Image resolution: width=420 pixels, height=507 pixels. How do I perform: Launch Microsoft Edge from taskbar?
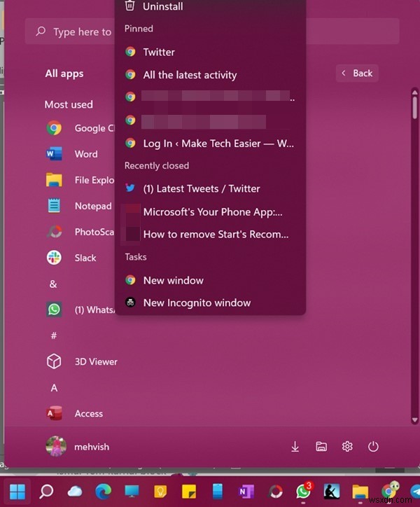pyautogui.click(x=103, y=492)
